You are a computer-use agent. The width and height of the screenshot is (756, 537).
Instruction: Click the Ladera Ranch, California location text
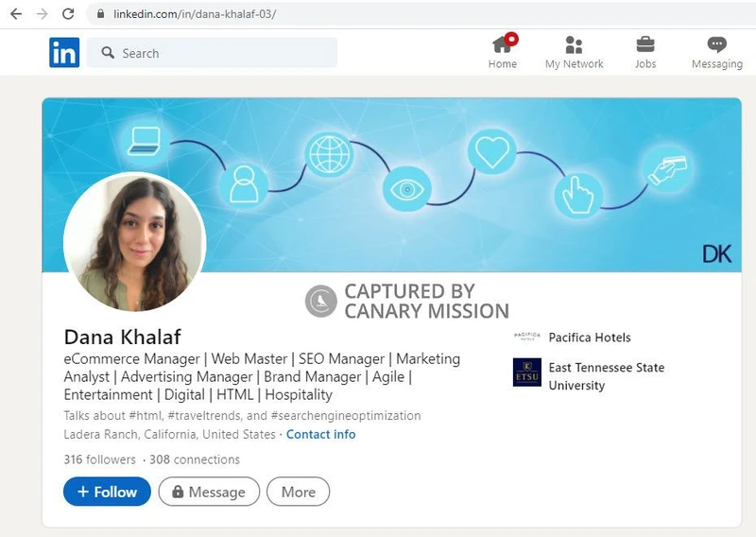pyautogui.click(x=169, y=434)
